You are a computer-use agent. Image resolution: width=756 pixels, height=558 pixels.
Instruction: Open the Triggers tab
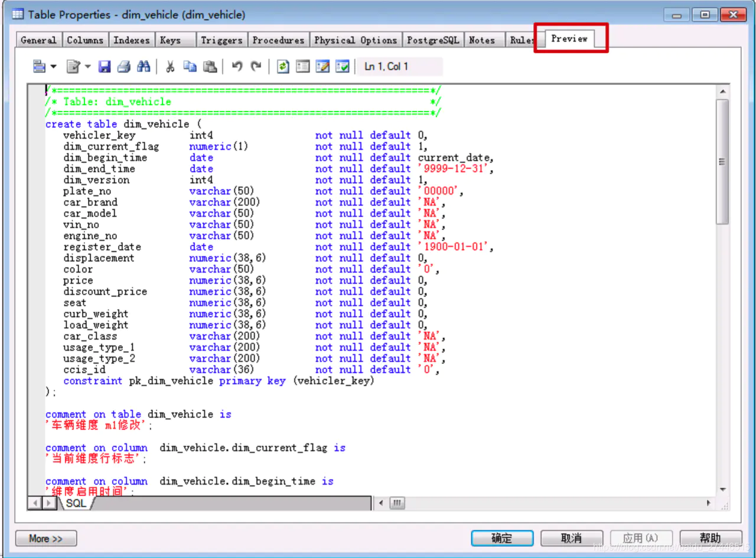(x=221, y=40)
